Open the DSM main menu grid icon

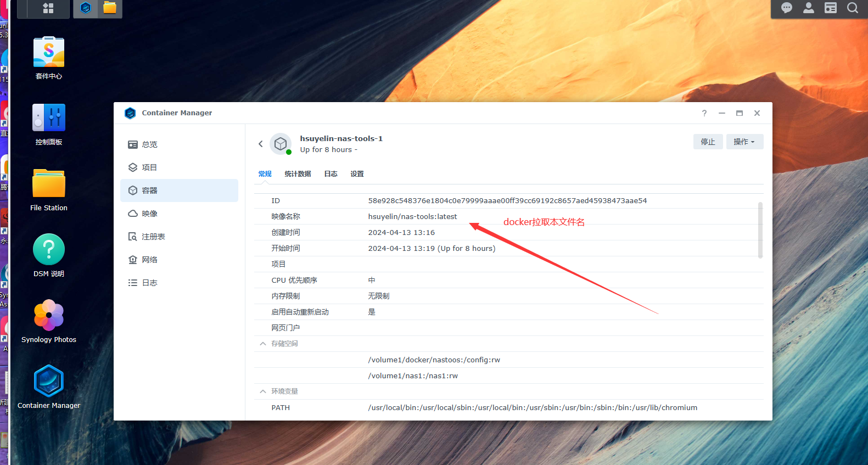(x=48, y=8)
